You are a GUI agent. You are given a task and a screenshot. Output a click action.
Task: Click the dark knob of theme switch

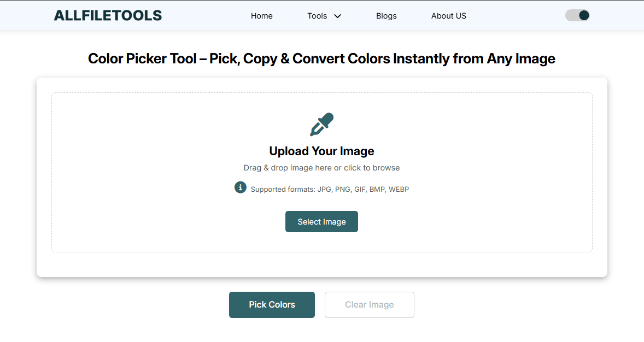pyautogui.click(x=584, y=15)
